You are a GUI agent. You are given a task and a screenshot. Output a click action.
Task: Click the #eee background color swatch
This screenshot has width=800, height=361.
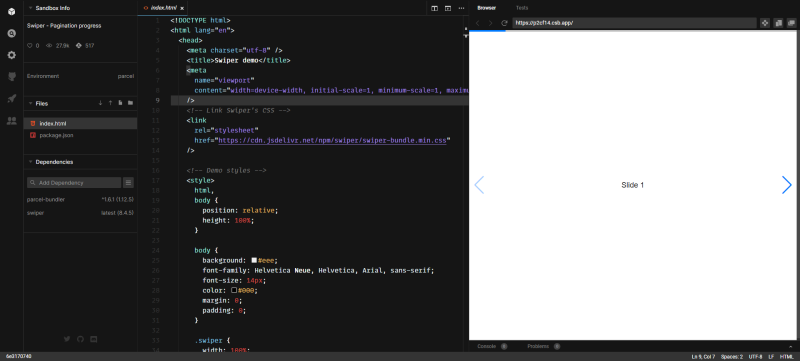(254, 260)
